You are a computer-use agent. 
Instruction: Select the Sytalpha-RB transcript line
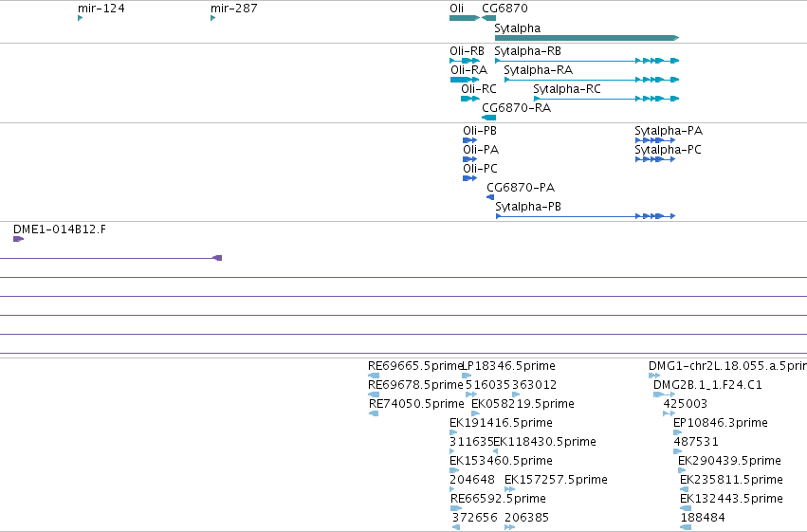[587, 61]
